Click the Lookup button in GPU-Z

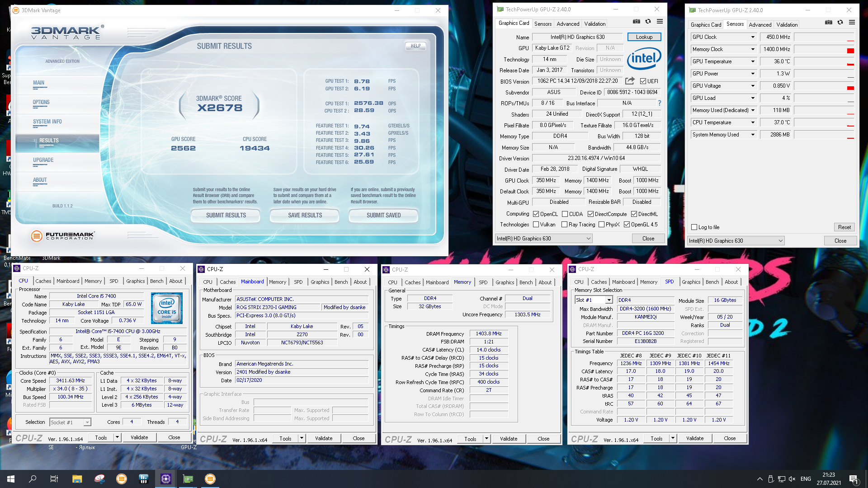tap(644, 37)
